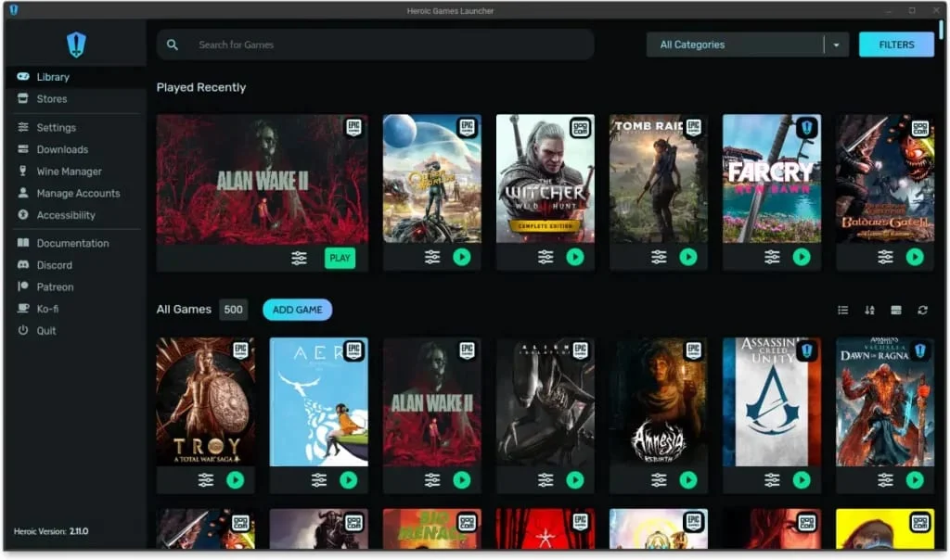Click the search magnifier icon
Viewport: 950px width, 560px height.
coord(172,45)
